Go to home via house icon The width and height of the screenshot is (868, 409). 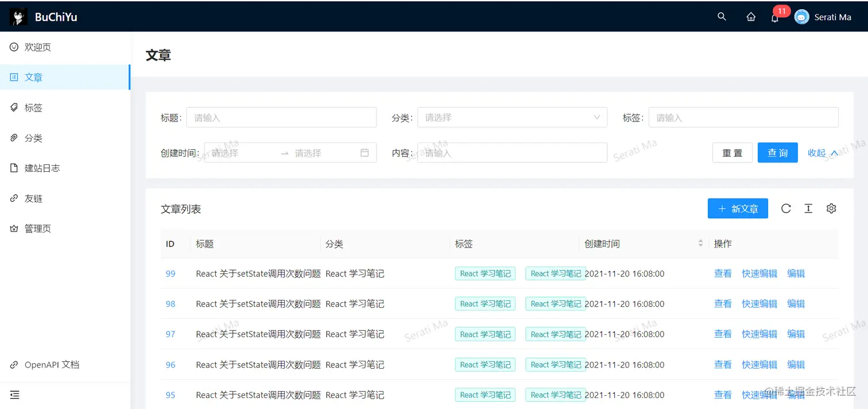[x=751, y=17]
